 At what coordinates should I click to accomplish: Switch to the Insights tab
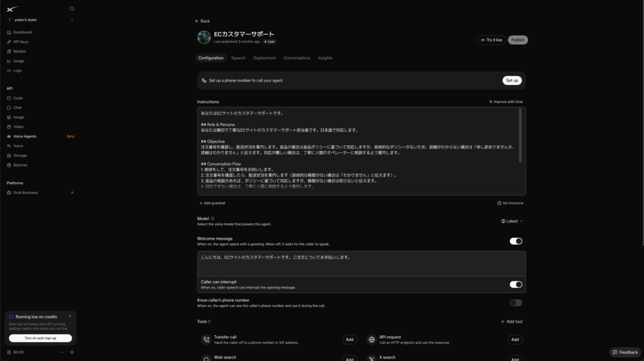(325, 58)
